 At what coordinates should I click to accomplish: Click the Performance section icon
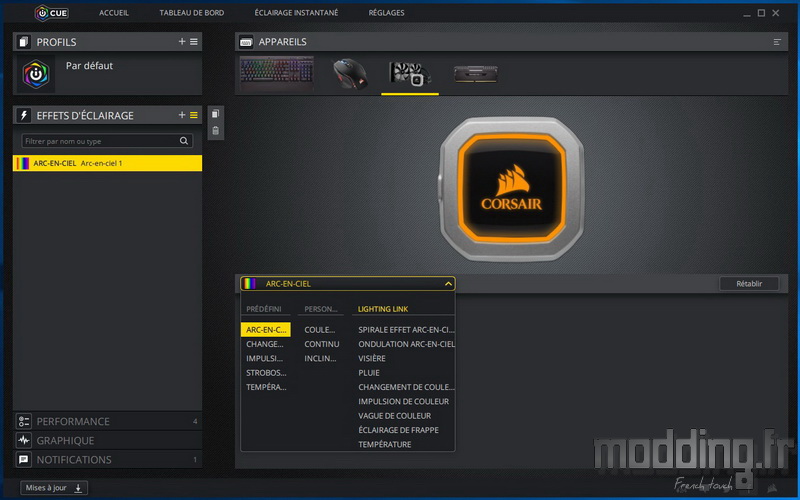click(23, 421)
